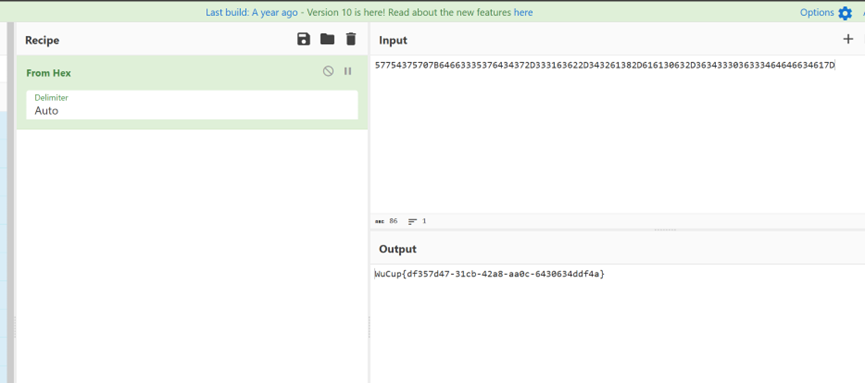Select the From Hex operation title
This screenshot has width=865, height=383.
pos(49,73)
